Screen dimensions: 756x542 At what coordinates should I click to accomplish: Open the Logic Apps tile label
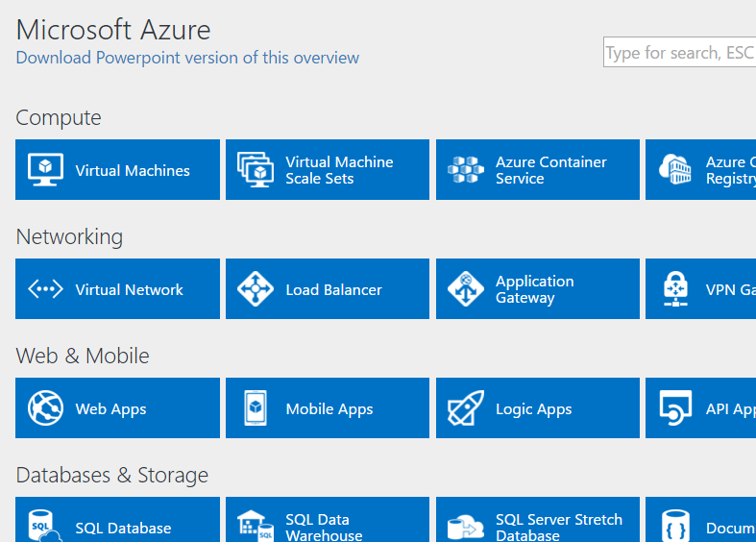(x=534, y=409)
